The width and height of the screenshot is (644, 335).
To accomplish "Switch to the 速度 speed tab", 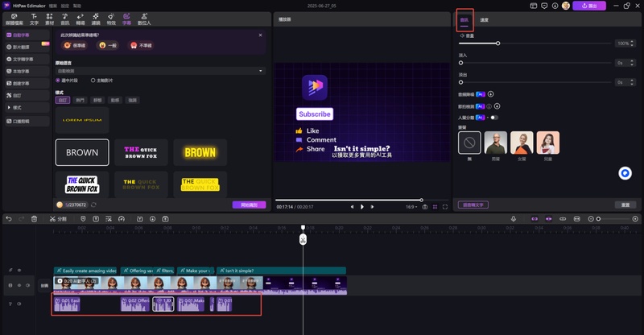I will (484, 19).
